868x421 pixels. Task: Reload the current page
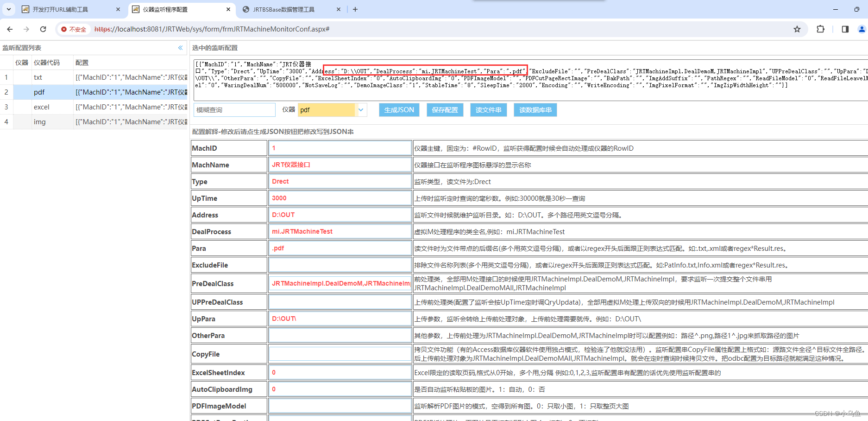pyautogui.click(x=43, y=29)
